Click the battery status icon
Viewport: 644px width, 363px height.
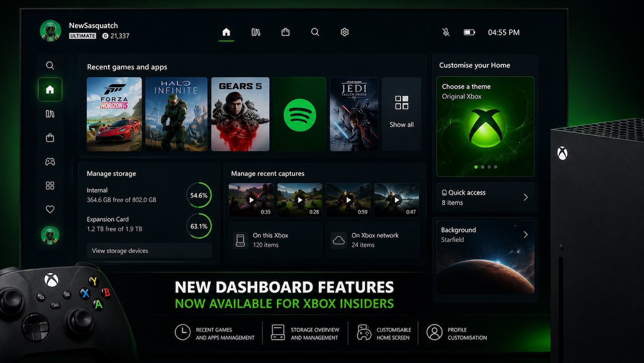pos(469,32)
